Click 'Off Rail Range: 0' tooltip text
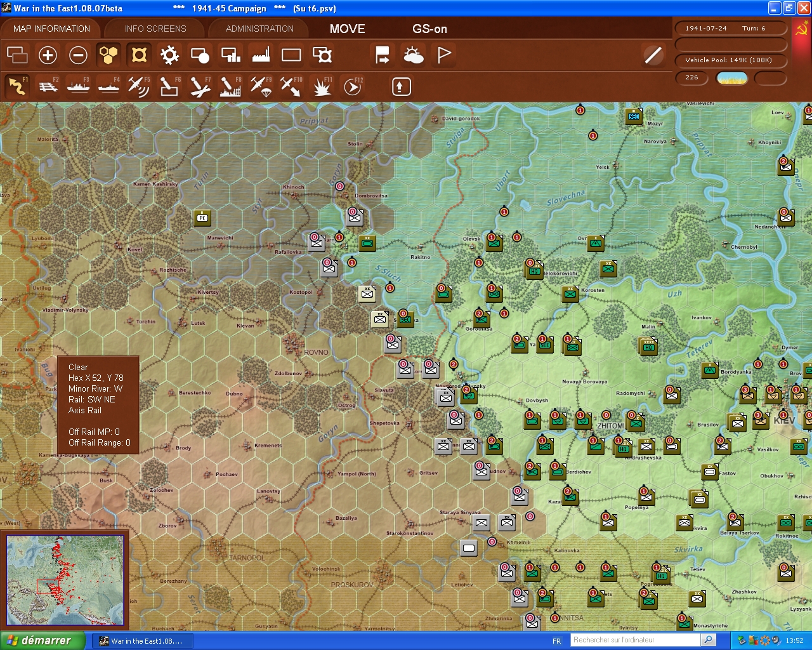The image size is (812, 650). 100,442
